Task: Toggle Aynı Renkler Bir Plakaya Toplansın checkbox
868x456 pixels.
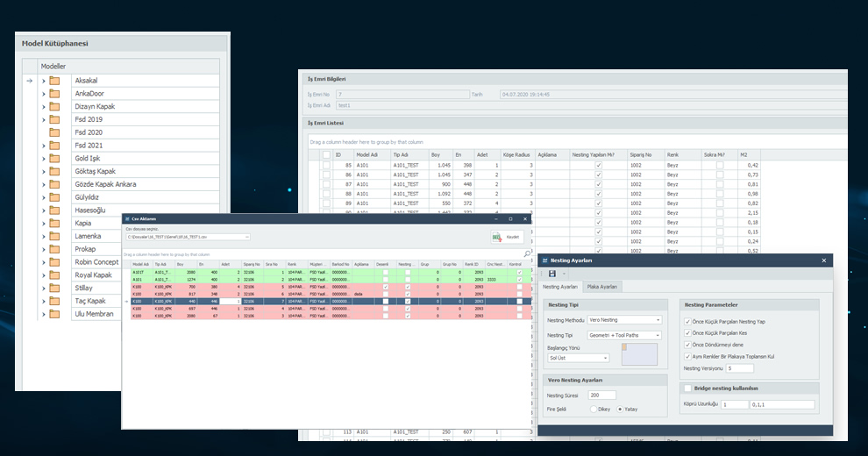Action: coord(687,357)
